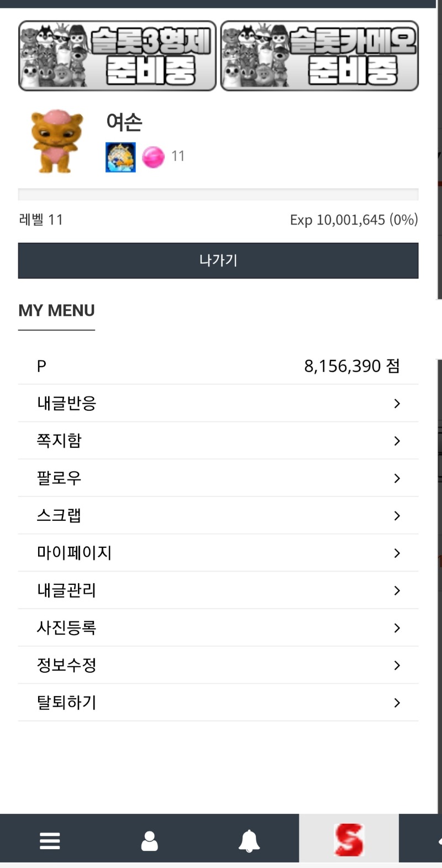Open notifications bell icon
The height and width of the screenshot is (868, 442).
click(249, 841)
